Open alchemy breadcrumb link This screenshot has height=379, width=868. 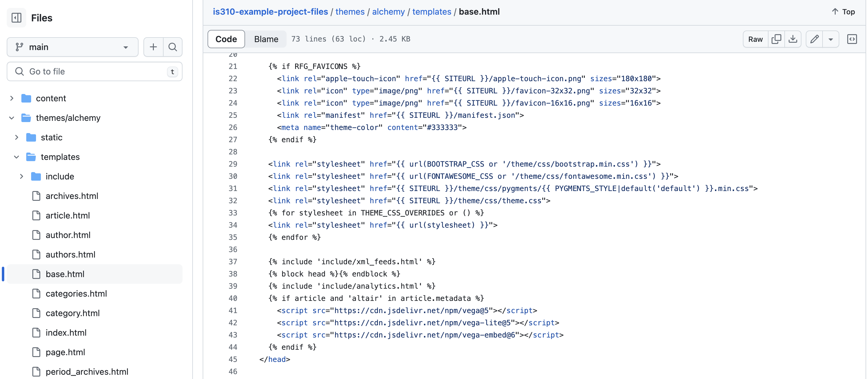[x=388, y=12]
